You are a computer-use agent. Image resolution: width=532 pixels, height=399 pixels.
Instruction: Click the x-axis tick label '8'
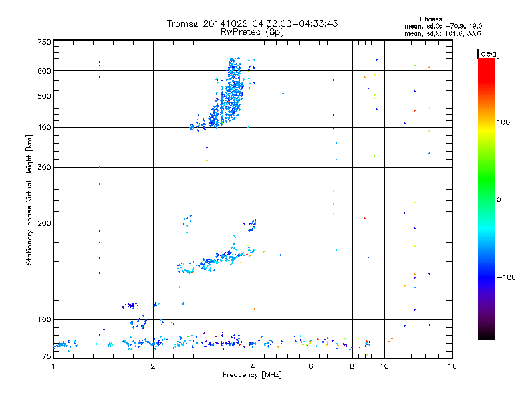(x=352, y=366)
